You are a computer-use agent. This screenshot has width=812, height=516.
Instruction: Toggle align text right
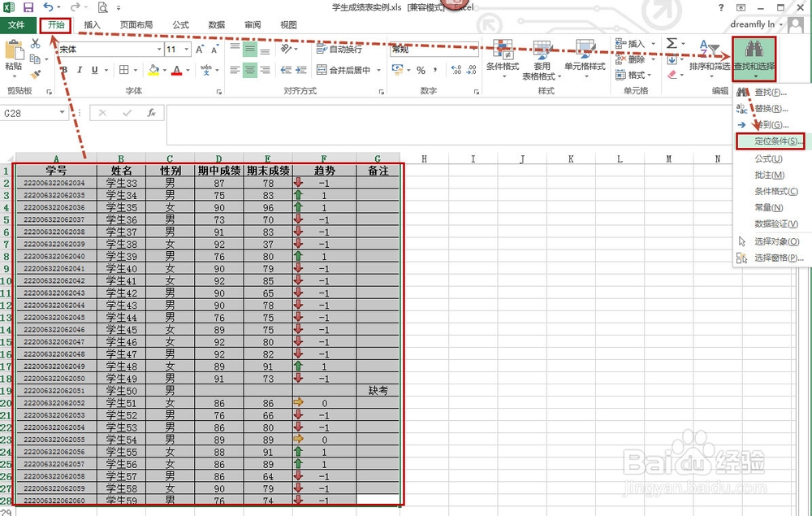point(266,70)
